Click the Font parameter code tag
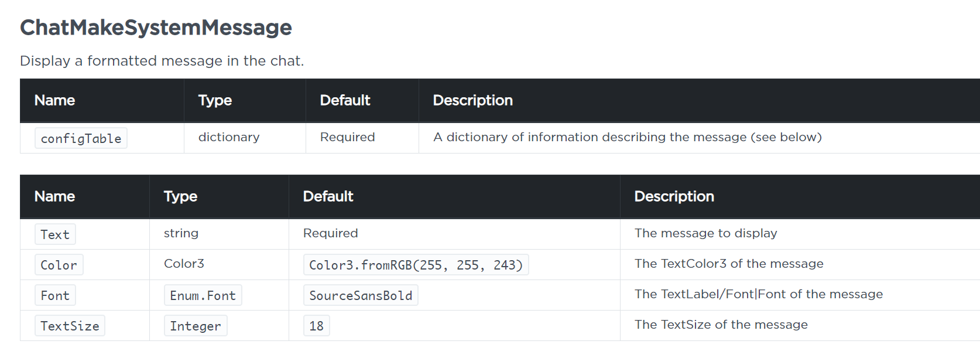Viewport: 980px width, 351px height. pyautogui.click(x=55, y=295)
